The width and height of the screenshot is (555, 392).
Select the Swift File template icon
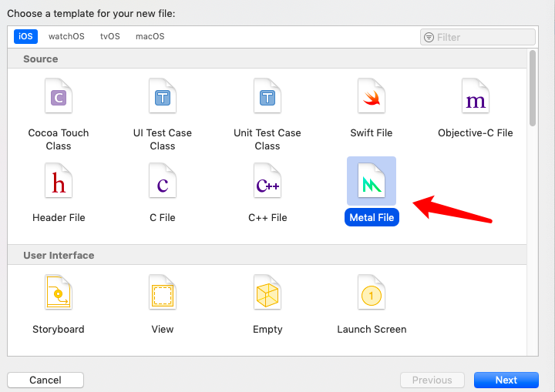click(372, 99)
